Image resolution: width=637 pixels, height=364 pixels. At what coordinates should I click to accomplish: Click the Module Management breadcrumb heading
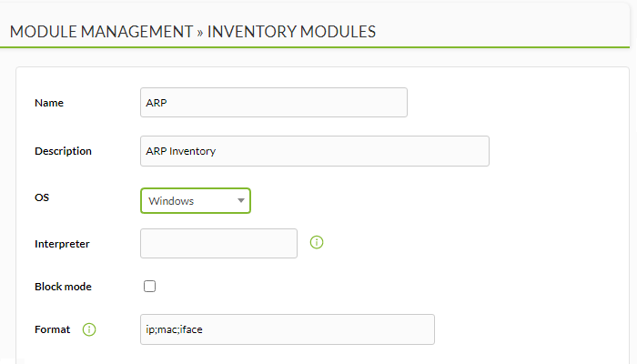pos(101,32)
